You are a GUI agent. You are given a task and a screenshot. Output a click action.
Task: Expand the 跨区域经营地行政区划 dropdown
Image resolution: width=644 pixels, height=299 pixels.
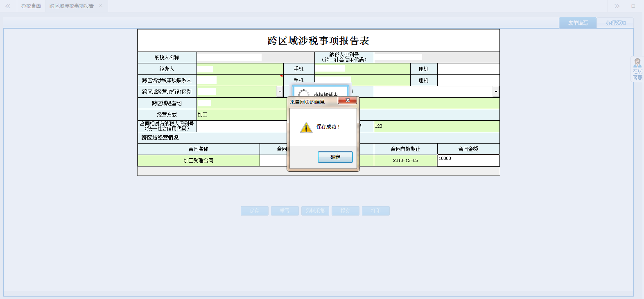(x=280, y=92)
